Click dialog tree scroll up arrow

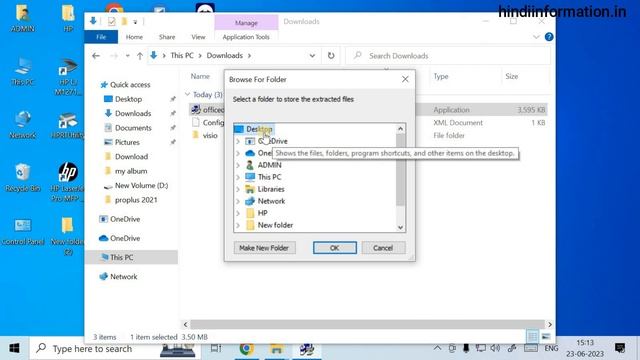[x=400, y=129]
